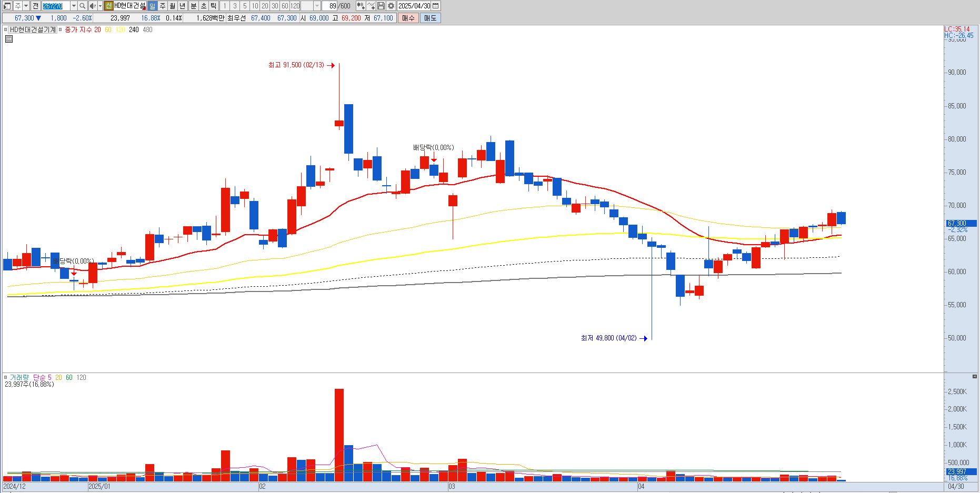Viewport: 980px width, 493px height.
Task: Choose interval 5 button
Action: (x=245, y=6)
